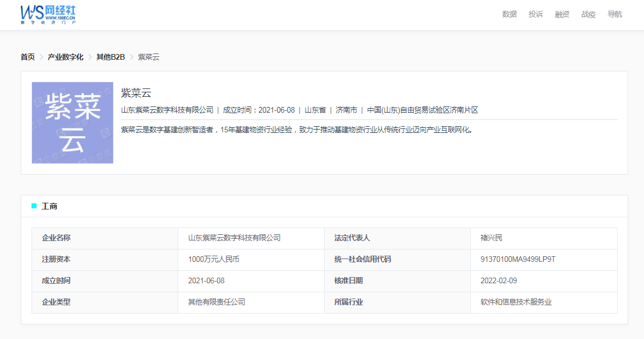Click credit code 91370100MA9499LP9T
The height and width of the screenshot is (339, 644).
click(518, 259)
